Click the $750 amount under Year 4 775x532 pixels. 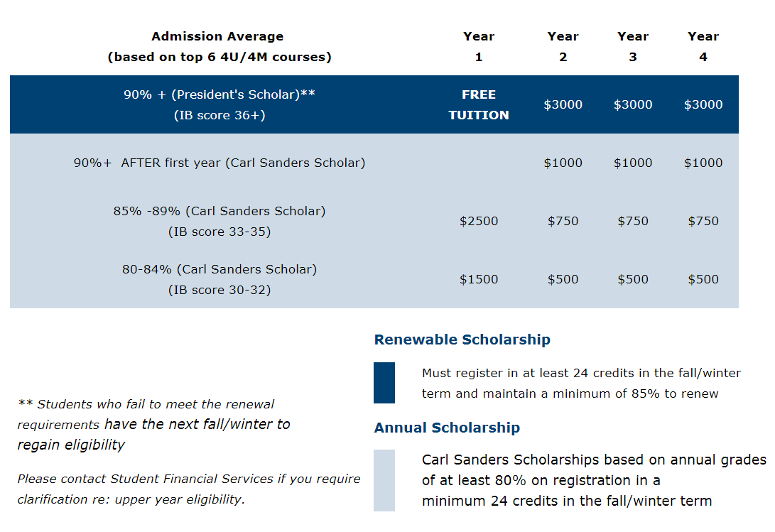click(703, 221)
